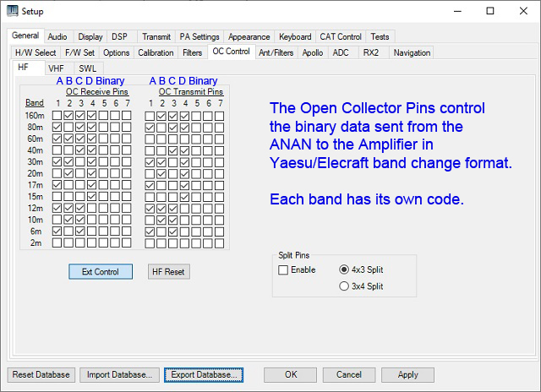Close the Setup window
The height and width of the screenshot is (392, 541).
coord(523,11)
